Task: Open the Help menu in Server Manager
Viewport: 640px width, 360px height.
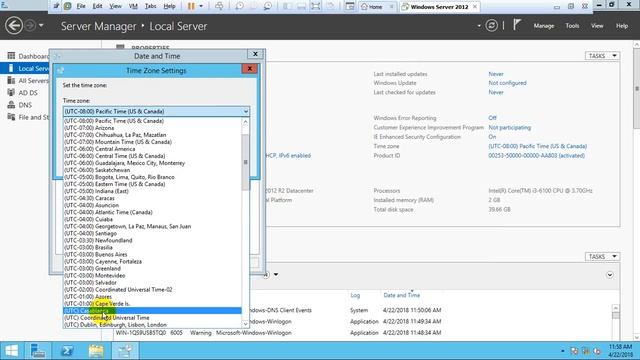Action: [x=622, y=26]
